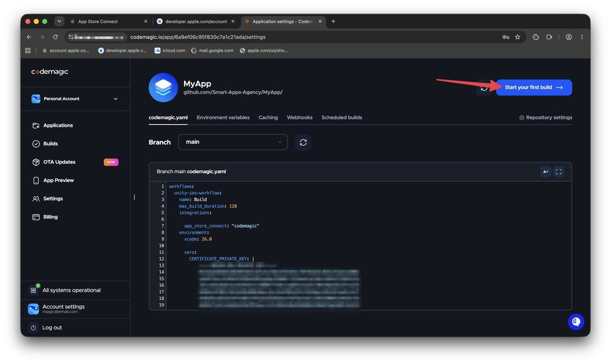The image size is (611, 364).
Task: Open icloud.com bookmark
Action: (170, 51)
